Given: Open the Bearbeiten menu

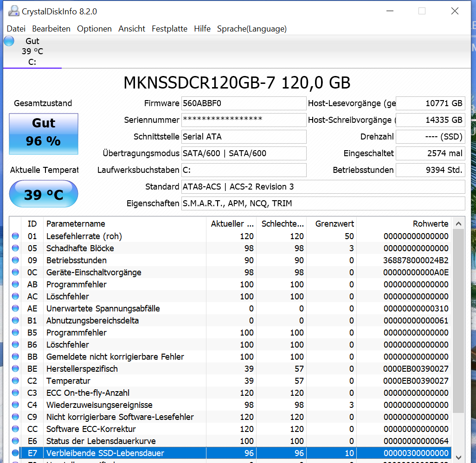Looking at the screenshot, I should pos(51,29).
